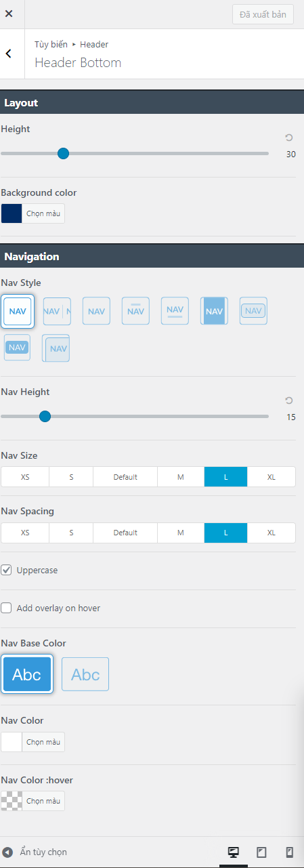This screenshot has width=304, height=868.
Task: Select the divided NAV style icon
Action: click(57, 311)
